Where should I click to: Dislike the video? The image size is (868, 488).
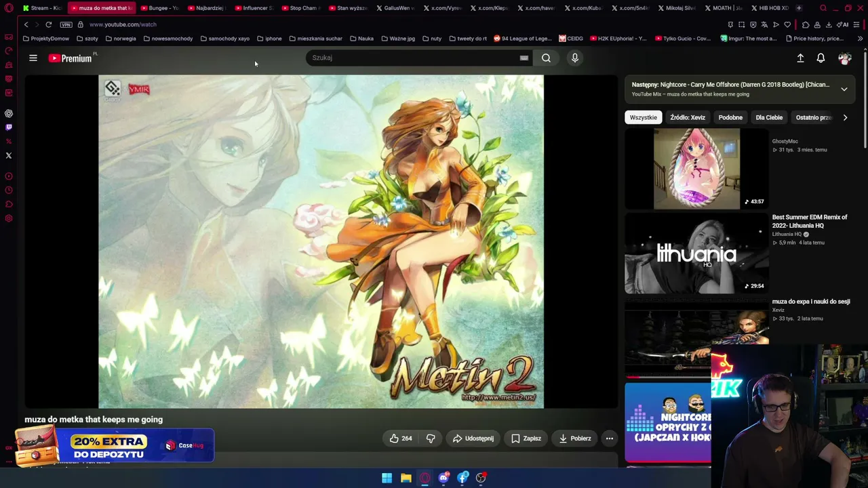coord(431,439)
